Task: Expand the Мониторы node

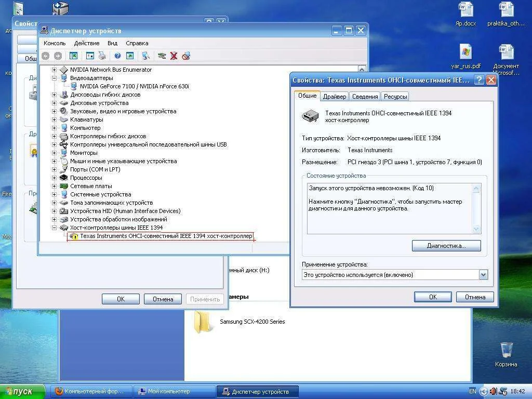Action: click(x=54, y=153)
